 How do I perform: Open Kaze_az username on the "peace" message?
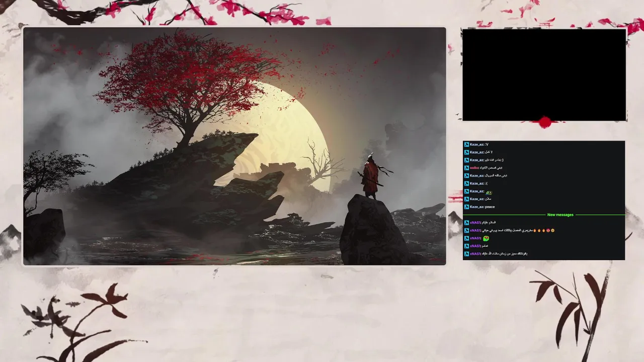coord(476,207)
